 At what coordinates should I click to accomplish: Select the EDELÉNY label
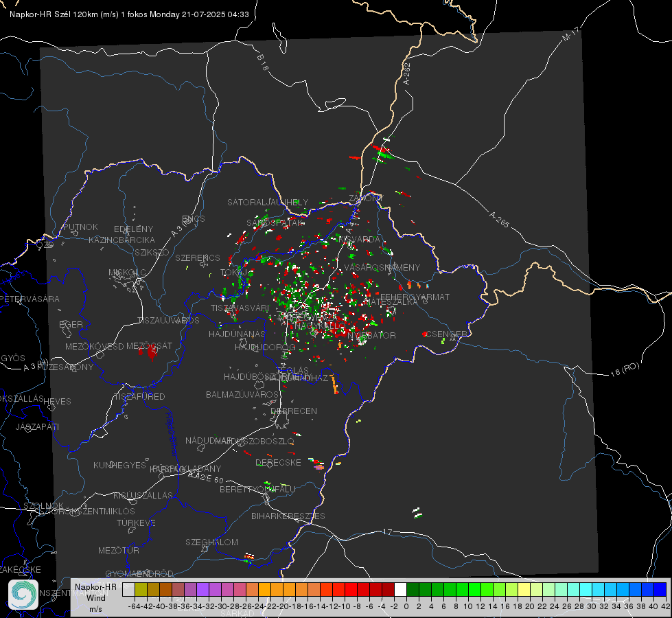point(133,229)
